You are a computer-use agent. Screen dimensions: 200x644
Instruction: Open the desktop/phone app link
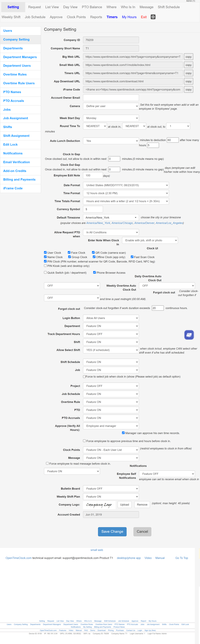(x=129, y=558)
